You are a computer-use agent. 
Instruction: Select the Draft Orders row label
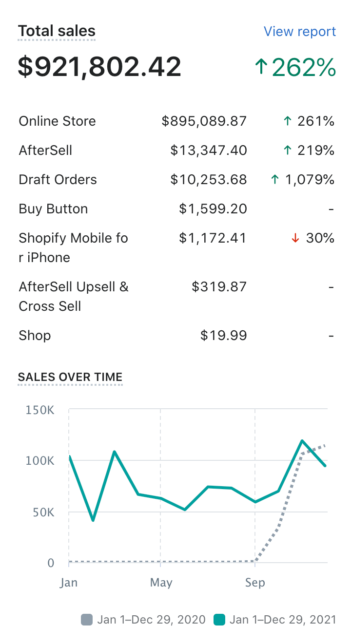(x=58, y=180)
